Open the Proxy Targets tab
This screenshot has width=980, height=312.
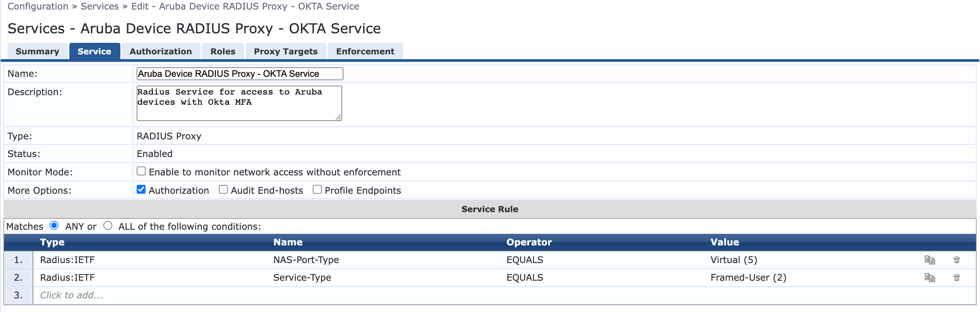pos(285,51)
